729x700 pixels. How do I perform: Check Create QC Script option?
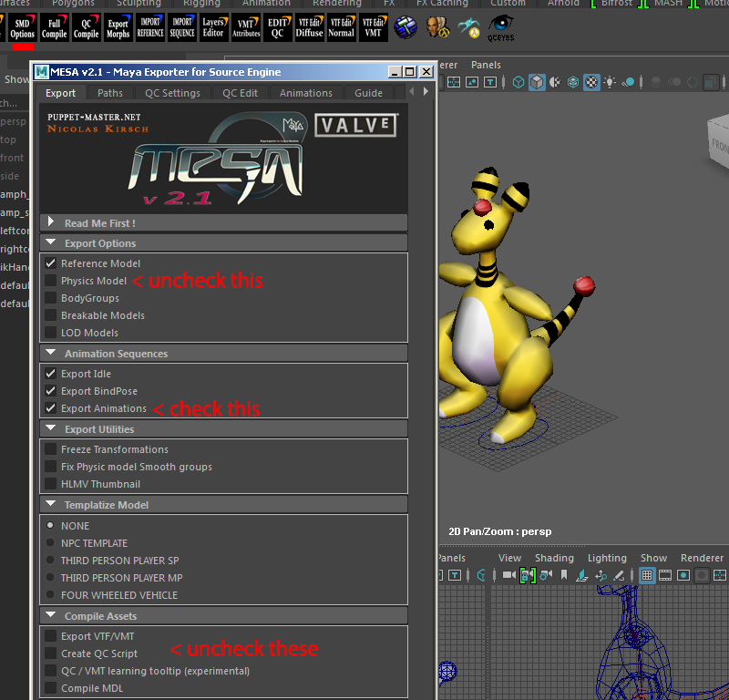[x=51, y=653]
